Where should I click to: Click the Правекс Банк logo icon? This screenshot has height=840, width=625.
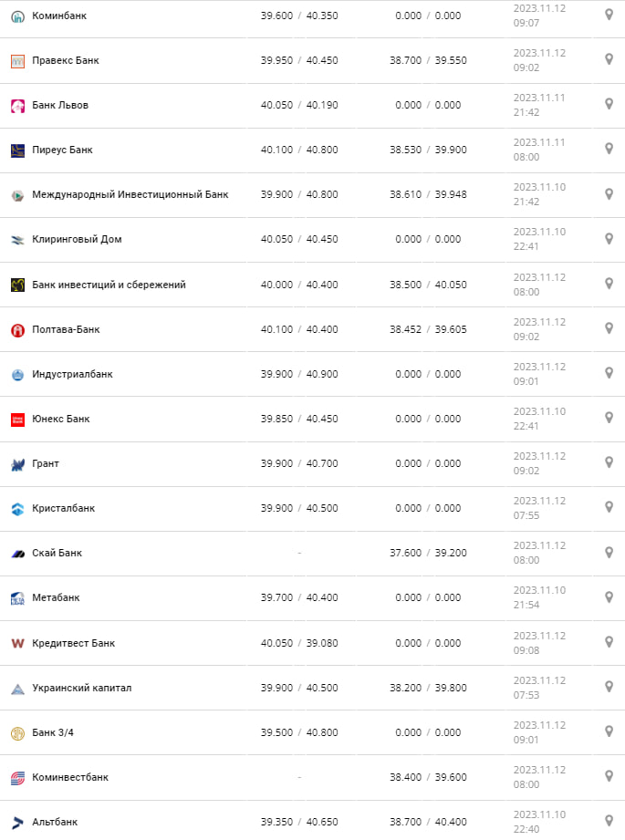(x=17, y=61)
